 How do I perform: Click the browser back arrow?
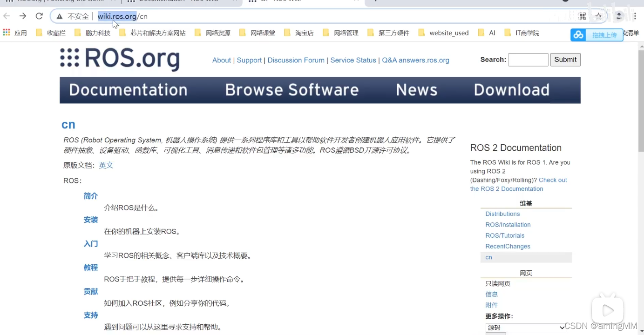click(x=7, y=16)
